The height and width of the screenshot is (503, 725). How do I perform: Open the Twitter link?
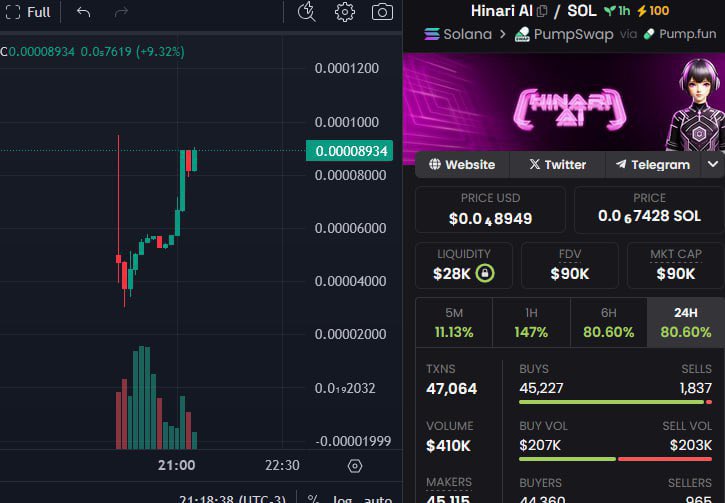pos(558,165)
